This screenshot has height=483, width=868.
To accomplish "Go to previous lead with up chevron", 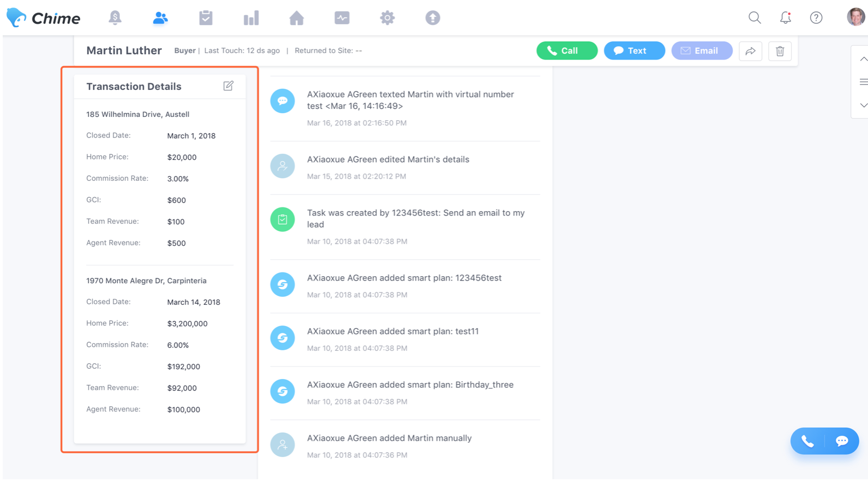I will click(x=864, y=59).
